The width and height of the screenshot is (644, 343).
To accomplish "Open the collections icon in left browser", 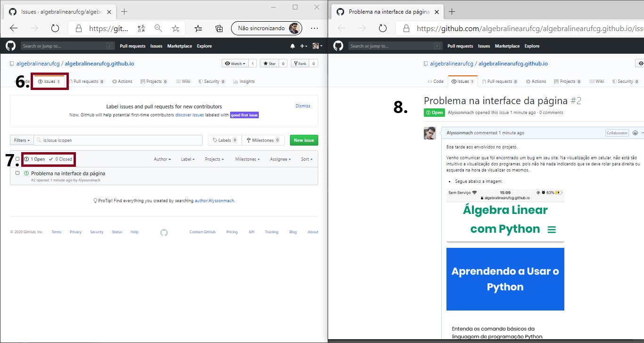I will [219, 28].
